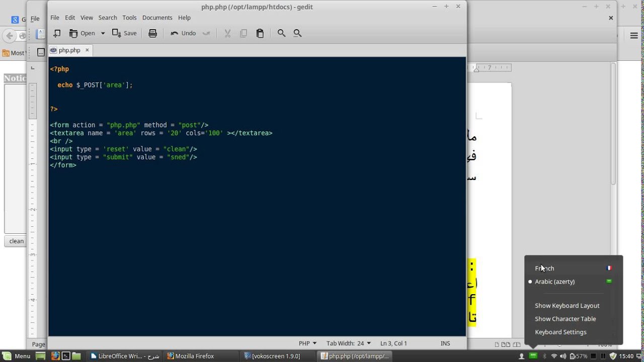The image size is (644, 362).
Task: Click the Open file button in gedit
Action: click(82, 33)
